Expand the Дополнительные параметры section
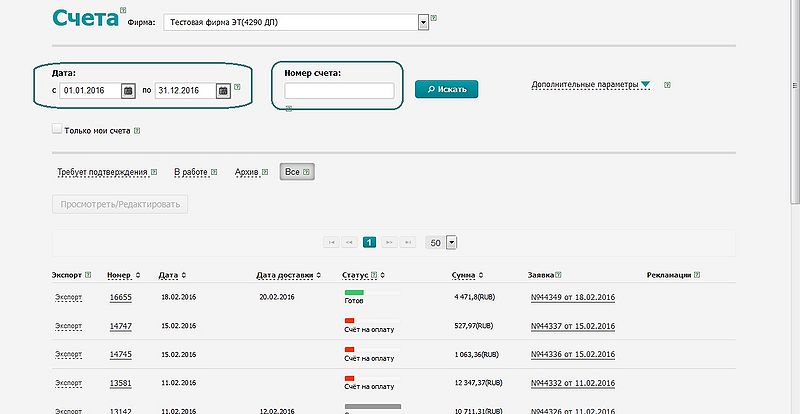 (x=590, y=85)
